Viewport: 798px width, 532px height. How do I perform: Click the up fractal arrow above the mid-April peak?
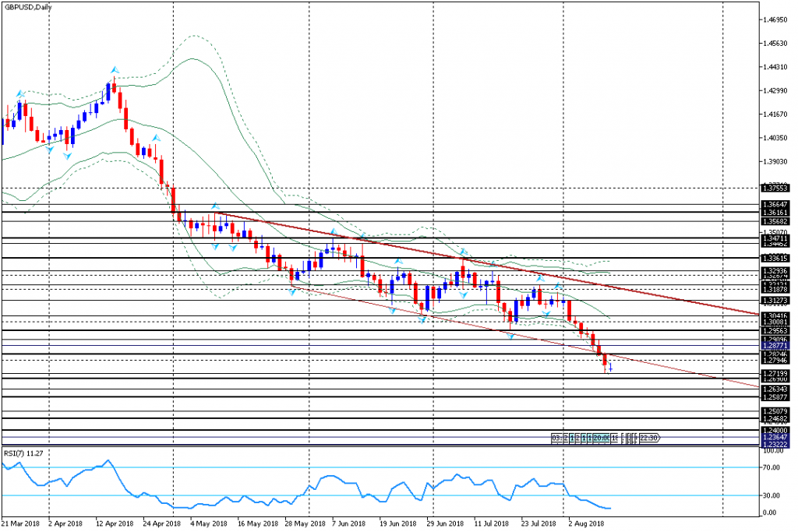(114, 70)
